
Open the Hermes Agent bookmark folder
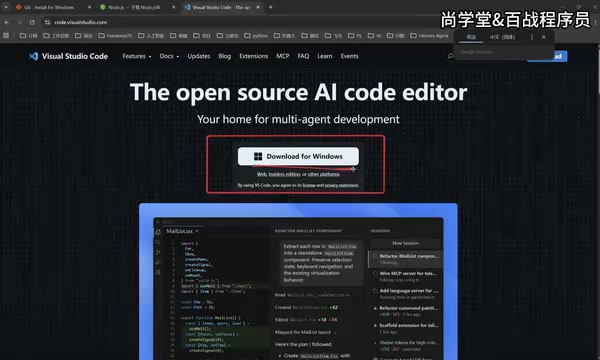pyautogui.click(x=429, y=36)
